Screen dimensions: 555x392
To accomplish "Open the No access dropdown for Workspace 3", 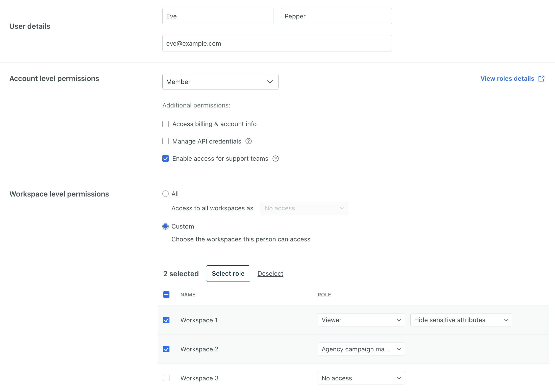I will 361,378.
